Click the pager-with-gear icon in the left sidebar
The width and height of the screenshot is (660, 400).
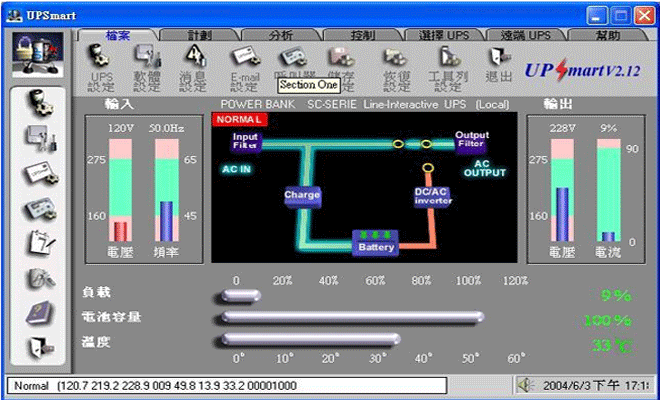39,208
